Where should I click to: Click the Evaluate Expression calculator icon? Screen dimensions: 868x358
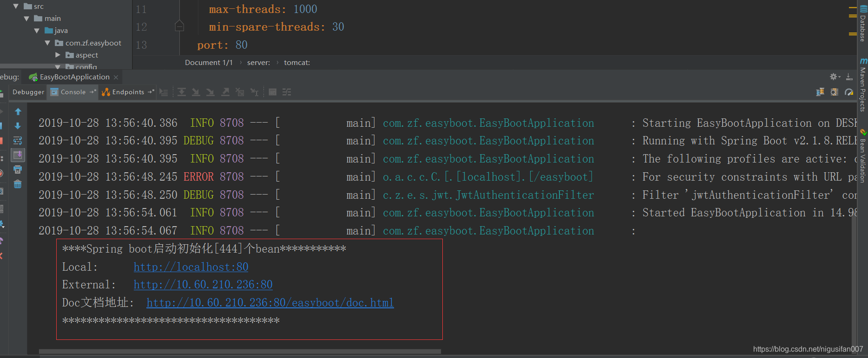[273, 92]
